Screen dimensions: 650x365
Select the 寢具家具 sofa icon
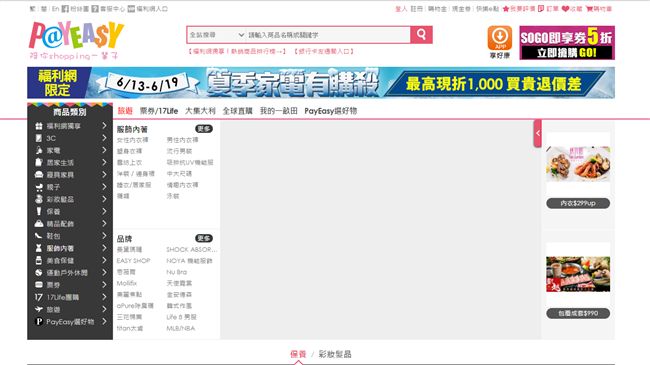click(x=39, y=175)
